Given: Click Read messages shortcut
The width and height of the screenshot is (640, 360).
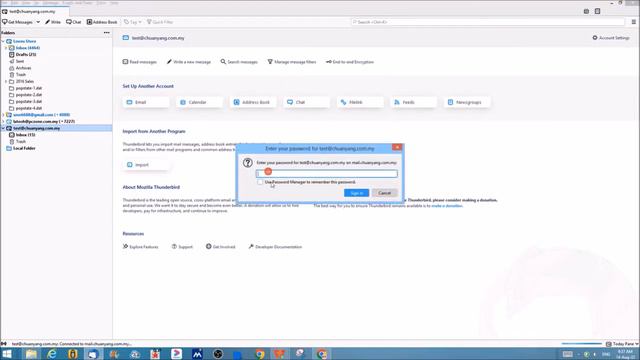Looking at the screenshot, I should click(x=140, y=62).
